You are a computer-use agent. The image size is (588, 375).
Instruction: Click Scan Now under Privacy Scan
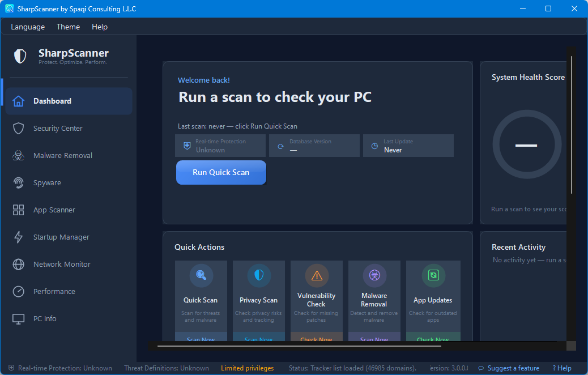click(x=259, y=336)
